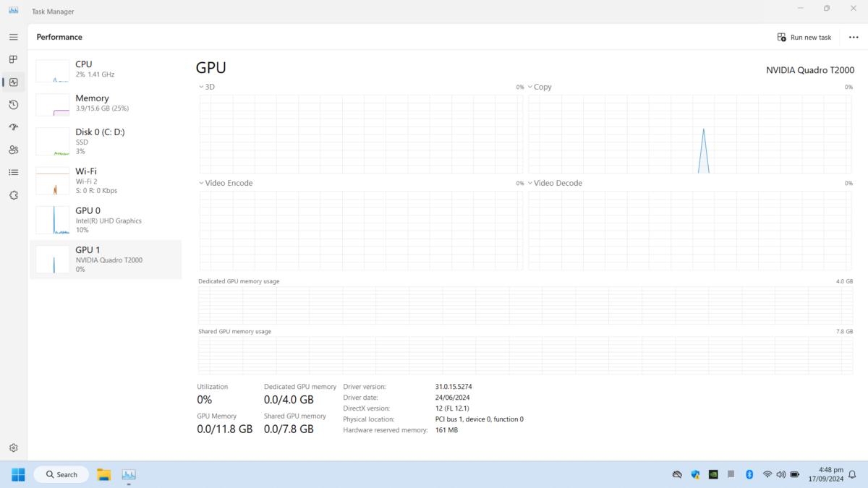The width and height of the screenshot is (868, 488).
Task: Click Run new task button
Action: coord(804,37)
